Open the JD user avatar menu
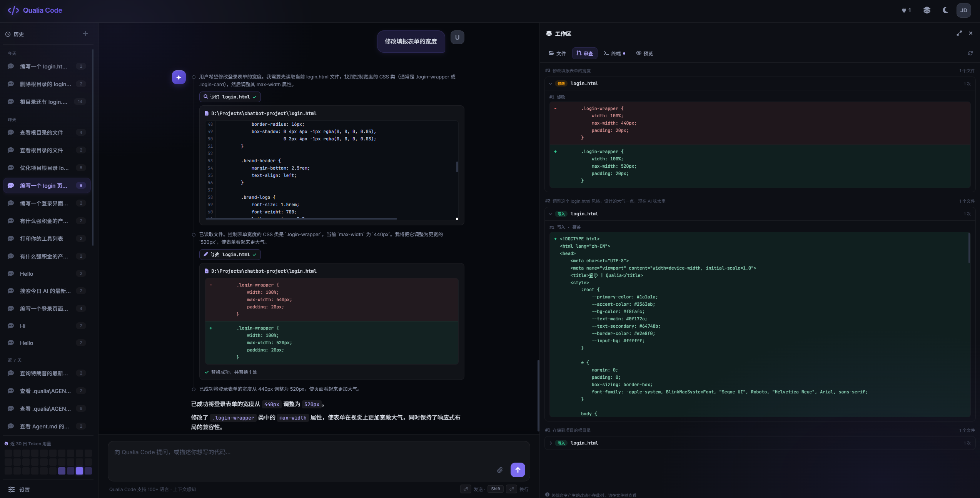The width and height of the screenshot is (980, 498). pyautogui.click(x=963, y=10)
